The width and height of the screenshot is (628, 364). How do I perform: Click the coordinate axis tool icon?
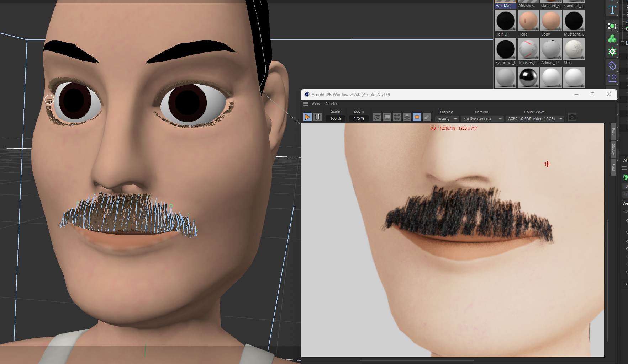point(613,78)
